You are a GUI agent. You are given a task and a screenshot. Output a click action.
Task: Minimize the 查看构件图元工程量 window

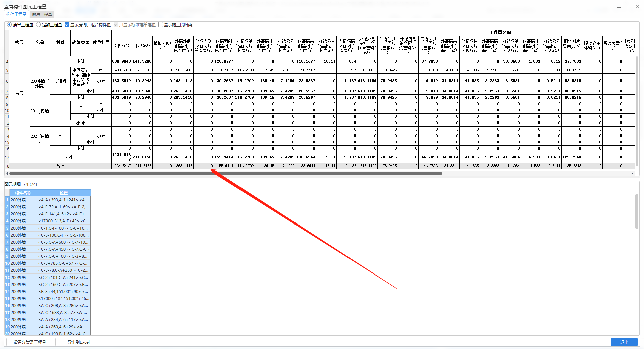pyautogui.click(x=619, y=6)
